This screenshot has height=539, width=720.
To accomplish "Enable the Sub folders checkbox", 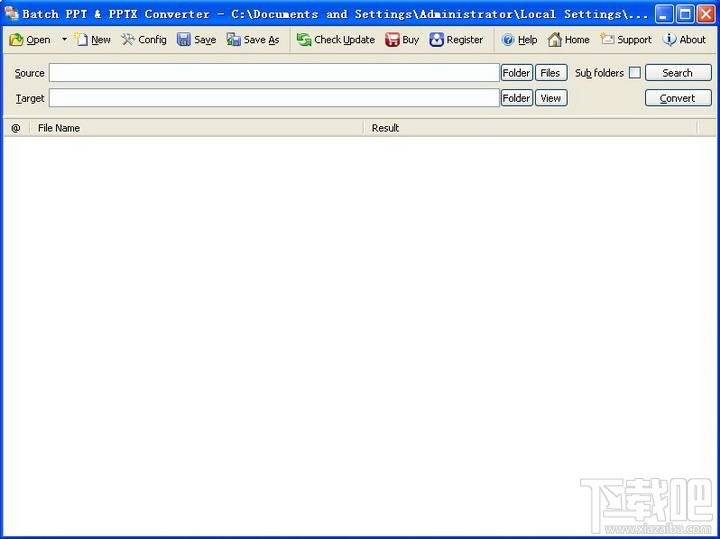I will (x=635, y=73).
